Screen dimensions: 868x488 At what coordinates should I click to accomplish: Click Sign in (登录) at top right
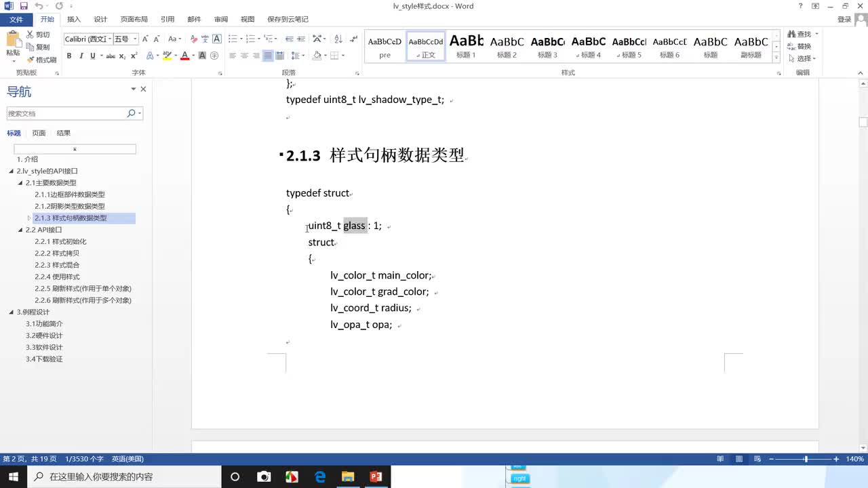click(844, 20)
